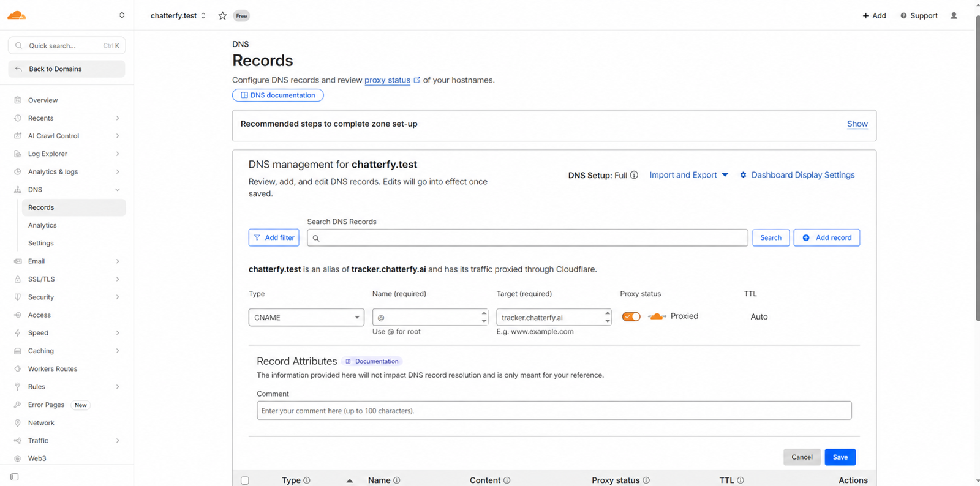Toggle the Proxied proxy status switch

[x=631, y=316]
